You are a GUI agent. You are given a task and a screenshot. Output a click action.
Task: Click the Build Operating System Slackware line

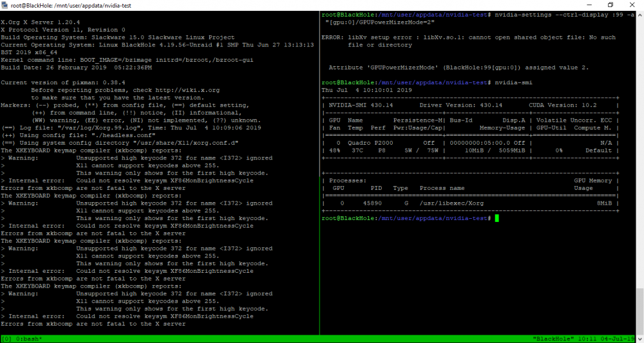pos(118,37)
